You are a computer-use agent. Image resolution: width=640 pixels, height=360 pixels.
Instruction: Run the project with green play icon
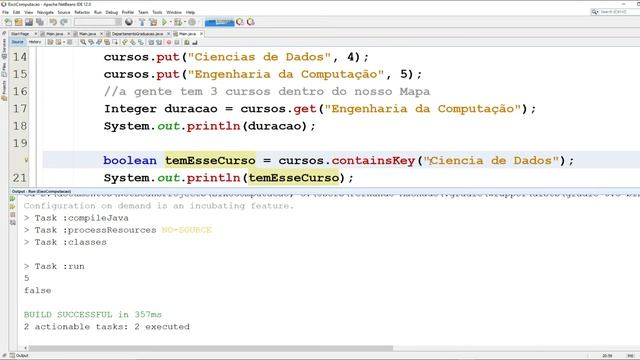click(164, 22)
